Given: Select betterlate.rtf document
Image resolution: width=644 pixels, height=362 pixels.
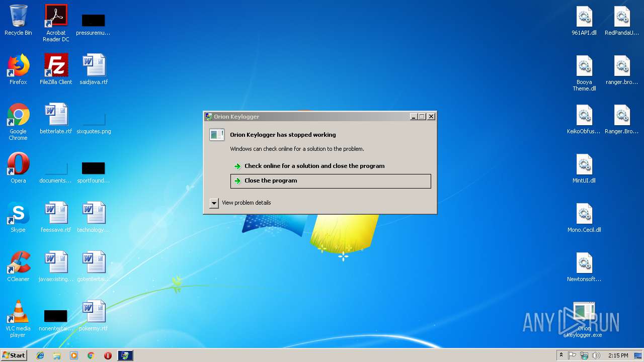Looking at the screenshot, I should pyautogui.click(x=56, y=119).
